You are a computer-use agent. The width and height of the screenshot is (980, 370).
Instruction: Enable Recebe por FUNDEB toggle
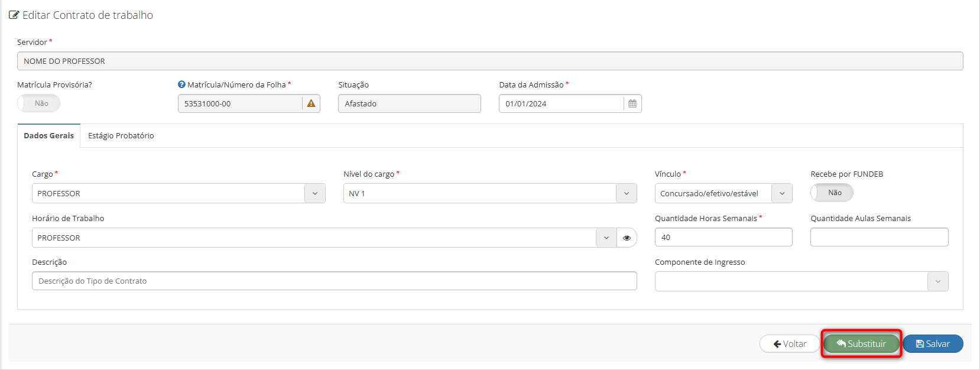[831, 193]
